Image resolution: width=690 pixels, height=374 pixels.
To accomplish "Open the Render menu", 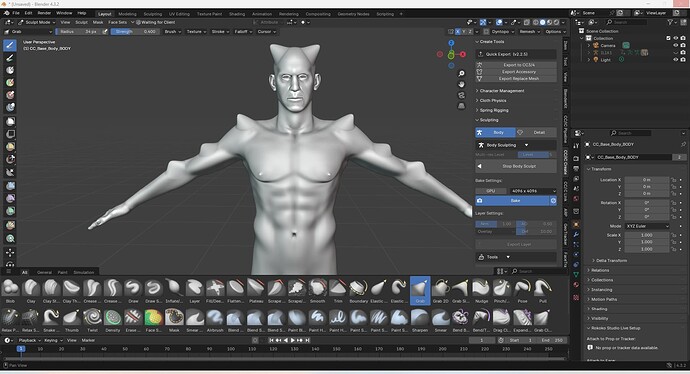I will point(44,13).
